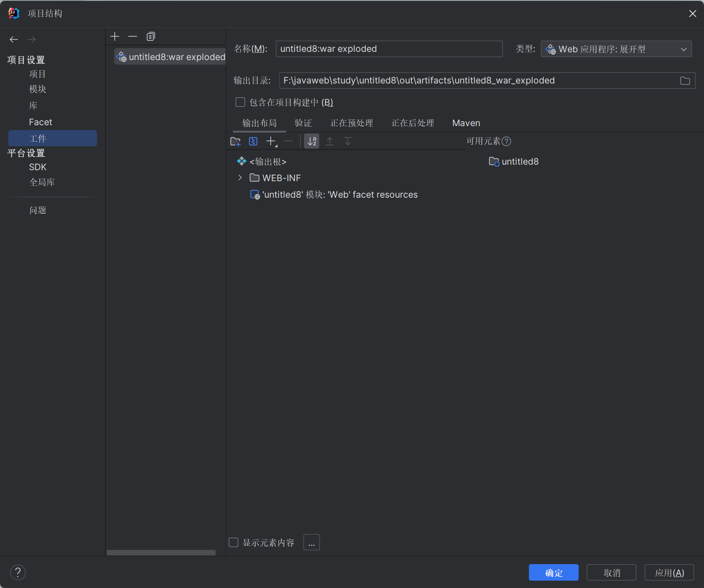Click the 取消 button
The width and height of the screenshot is (704, 588).
click(x=611, y=572)
